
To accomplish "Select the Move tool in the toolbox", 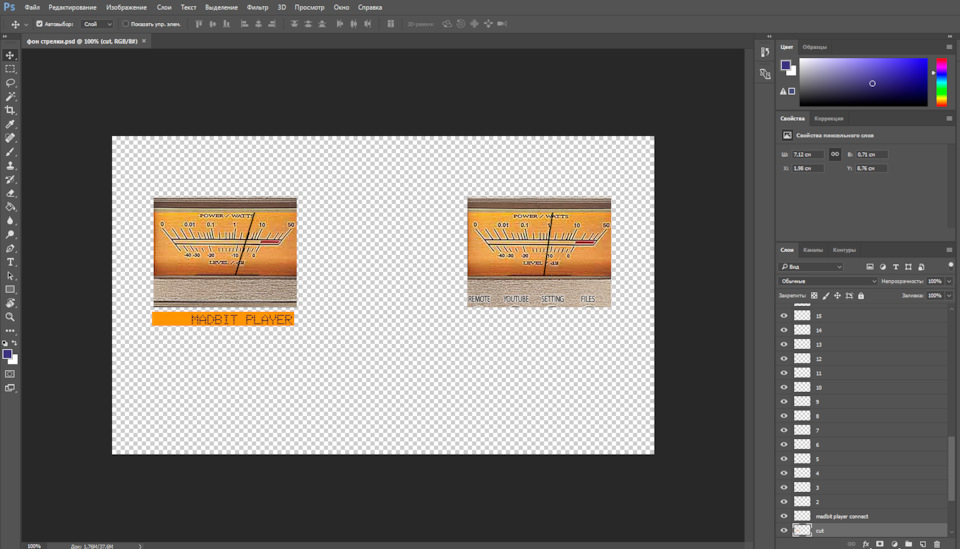I will (10, 55).
